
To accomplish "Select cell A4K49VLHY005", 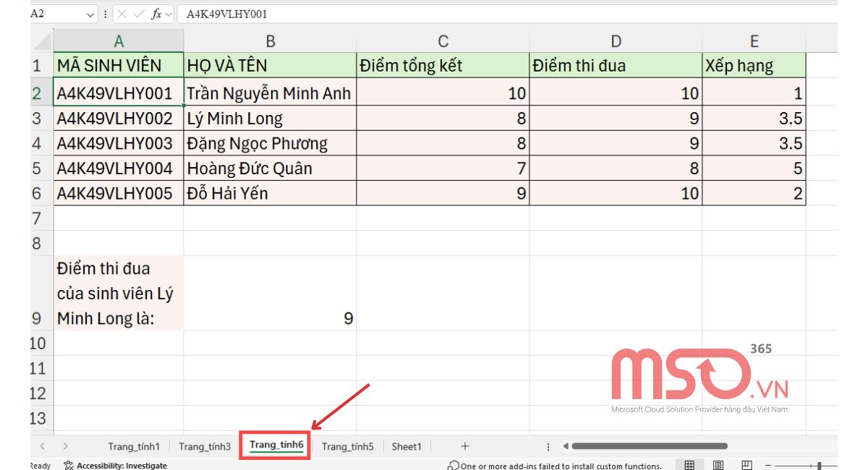I will pos(119,193).
